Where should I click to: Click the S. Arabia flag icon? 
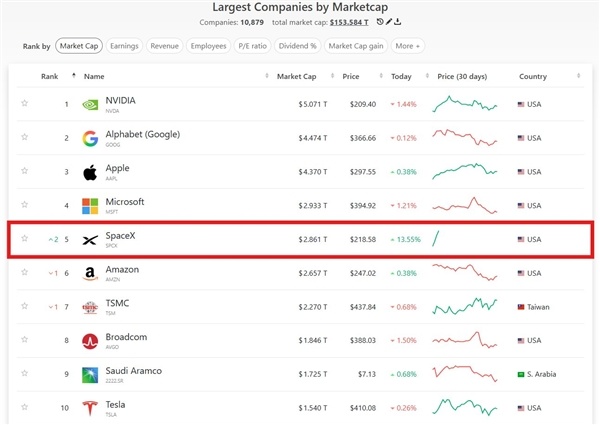click(521, 375)
